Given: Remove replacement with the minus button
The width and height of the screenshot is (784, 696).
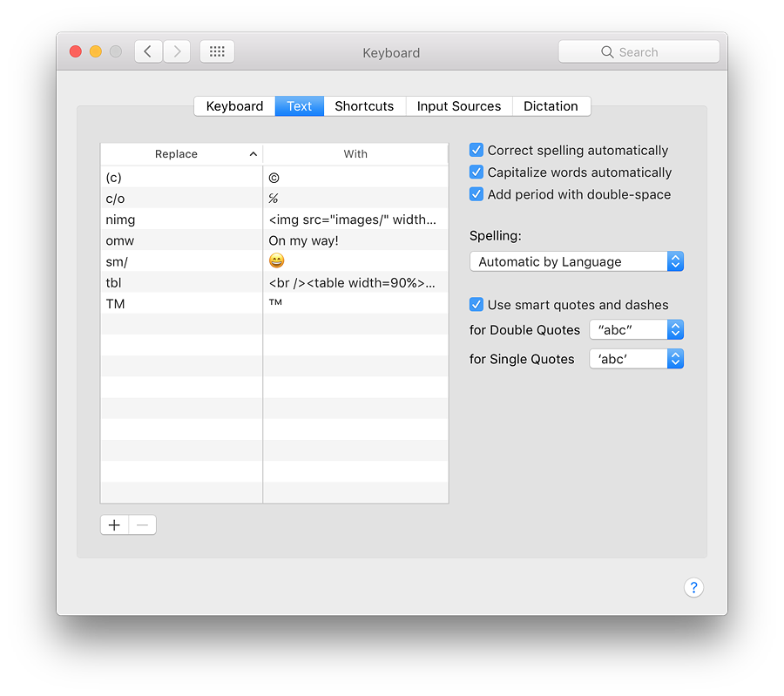Looking at the screenshot, I should coord(143,525).
